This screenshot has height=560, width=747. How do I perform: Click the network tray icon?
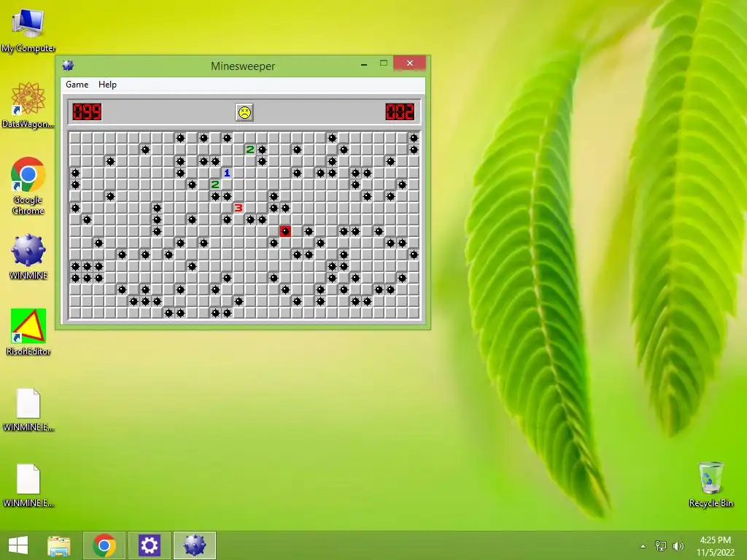pos(661,545)
